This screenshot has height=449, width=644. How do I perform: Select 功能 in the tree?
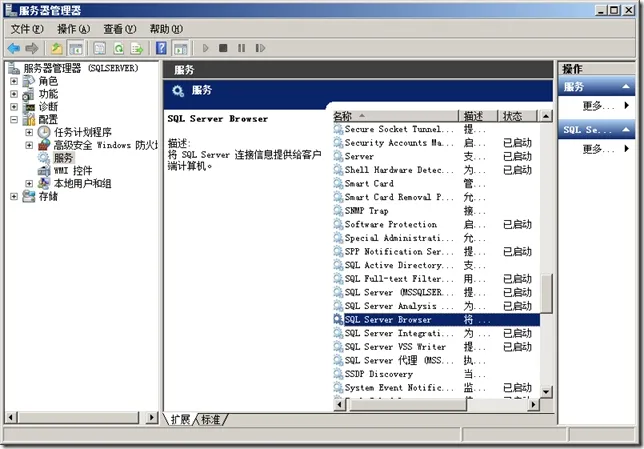click(x=48, y=94)
